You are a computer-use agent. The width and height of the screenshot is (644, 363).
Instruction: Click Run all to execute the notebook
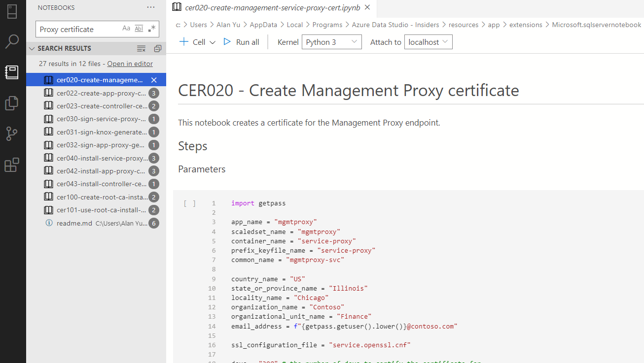coord(241,42)
